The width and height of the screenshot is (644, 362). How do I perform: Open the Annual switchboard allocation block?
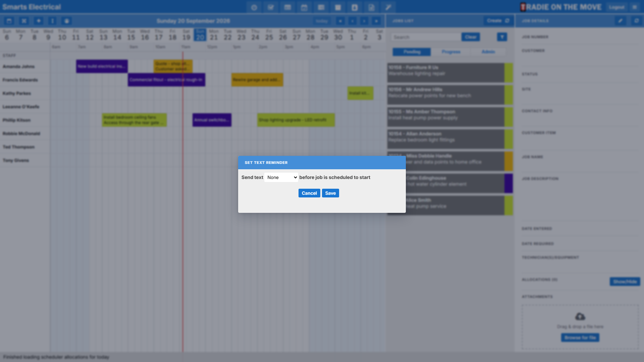coord(212,120)
